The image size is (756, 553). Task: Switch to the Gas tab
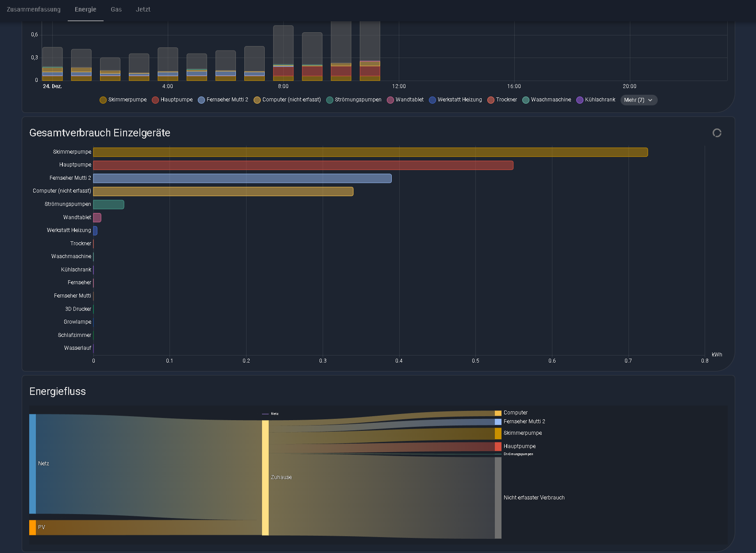[x=116, y=9]
